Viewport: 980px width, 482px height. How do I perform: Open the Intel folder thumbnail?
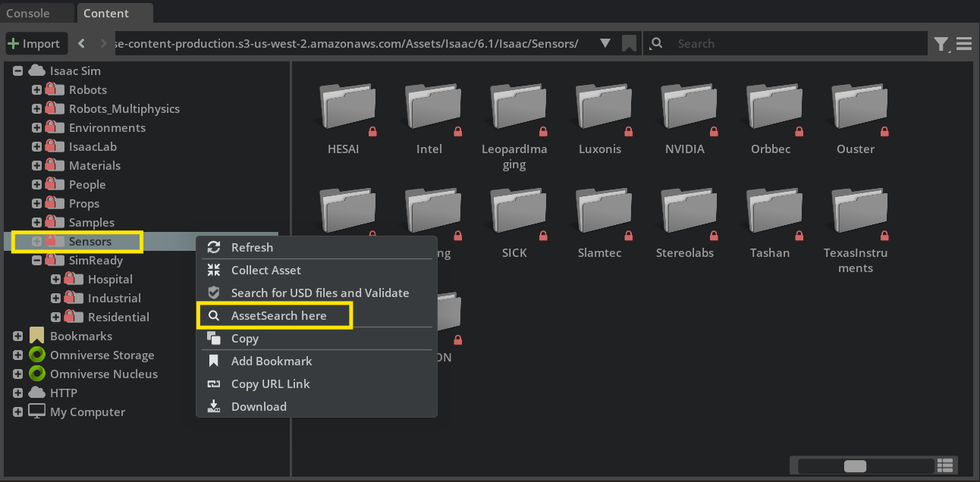pyautogui.click(x=433, y=108)
